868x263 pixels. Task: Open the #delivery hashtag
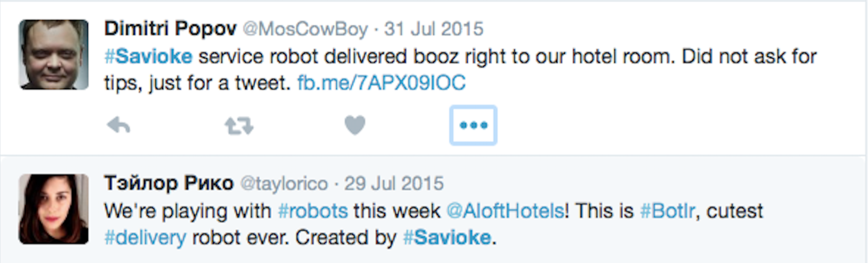click(145, 237)
